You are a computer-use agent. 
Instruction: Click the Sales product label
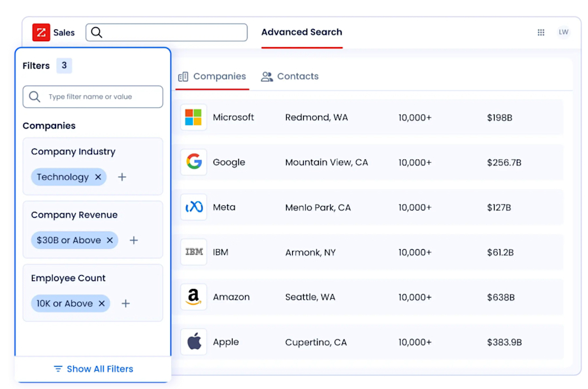(x=64, y=33)
